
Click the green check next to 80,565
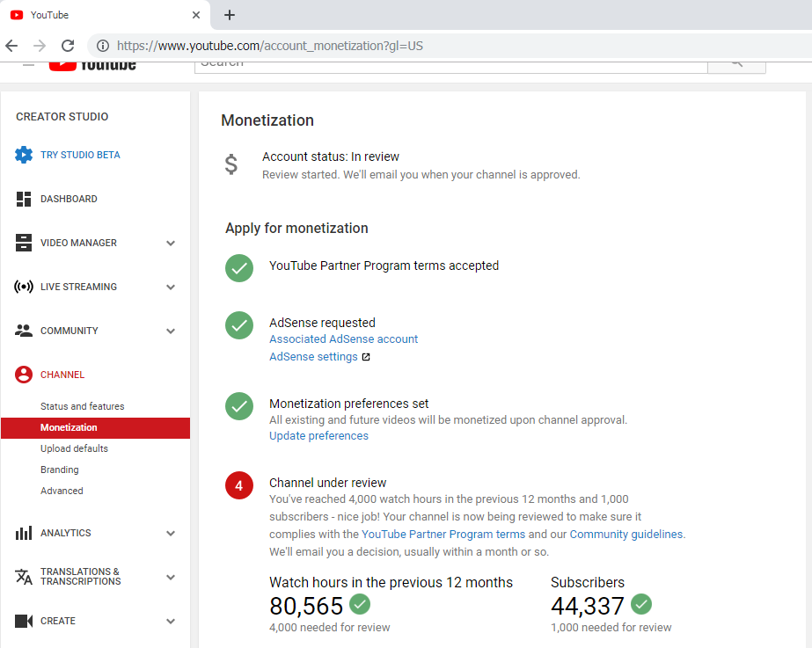(360, 604)
